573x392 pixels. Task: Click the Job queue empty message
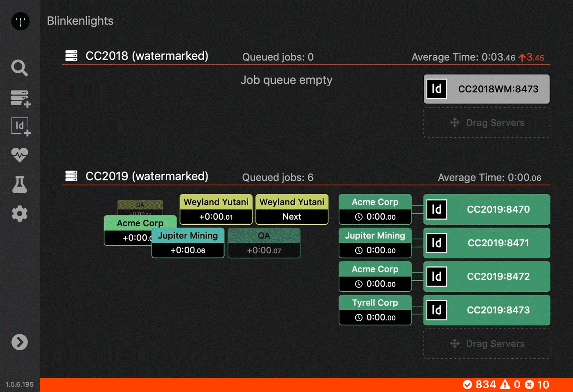pyautogui.click(x=286, y=80)
